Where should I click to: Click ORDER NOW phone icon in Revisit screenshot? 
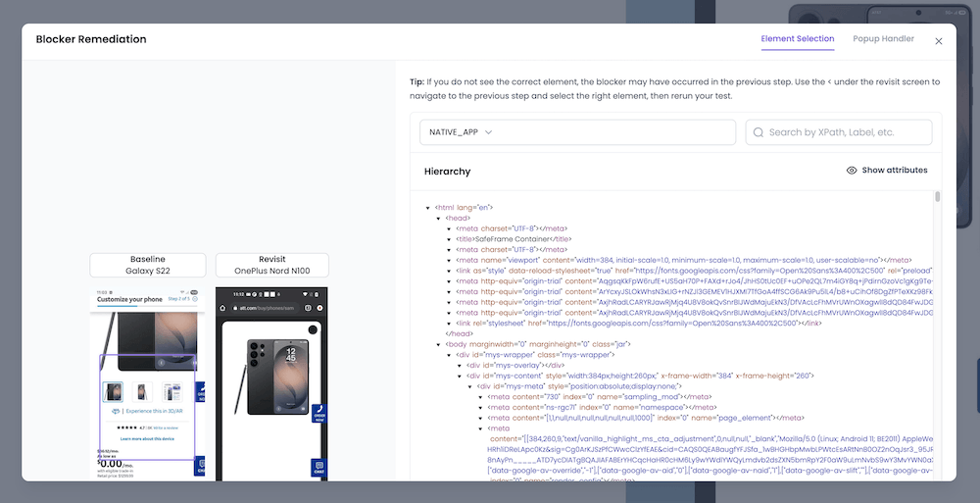click(x=319, y=413)
